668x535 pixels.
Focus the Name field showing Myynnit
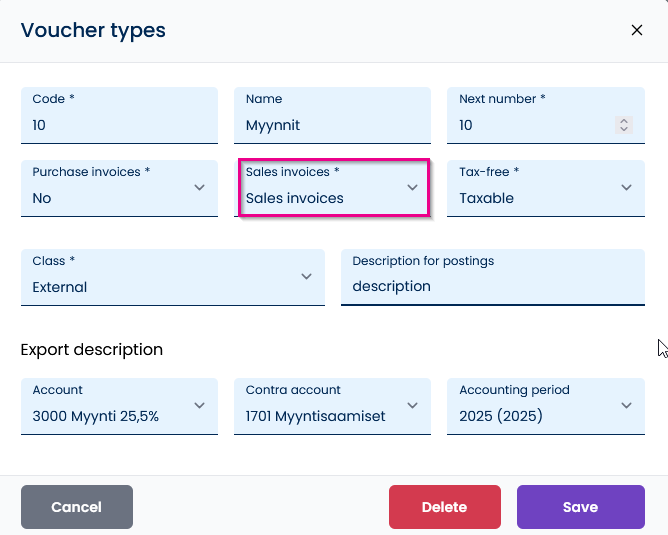[332, 115]
